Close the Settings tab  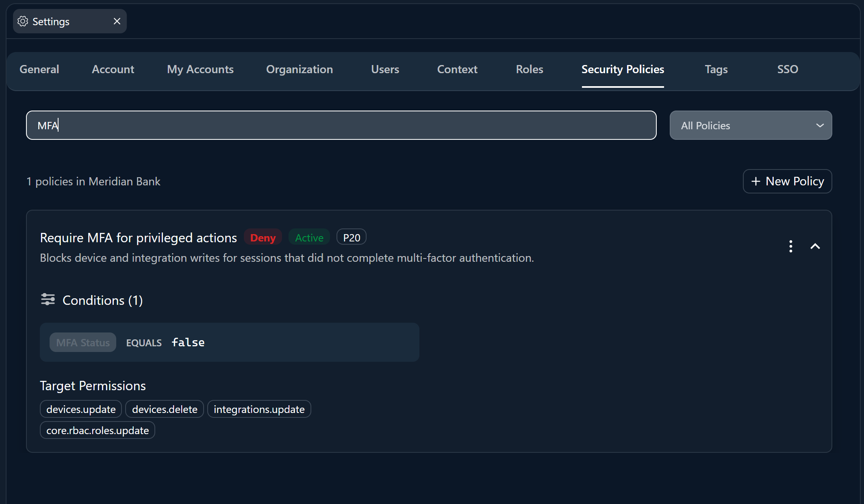[x=117, y=21]
